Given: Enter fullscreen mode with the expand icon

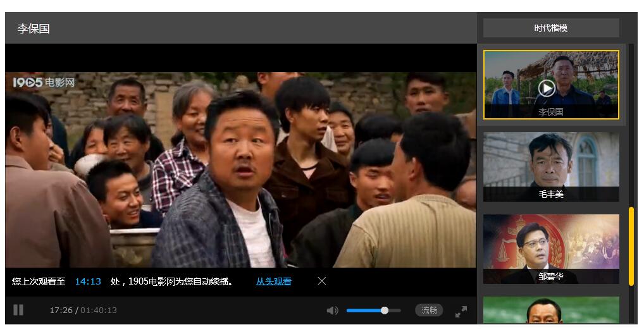Looking at the screenshot, I should click(461, 312).
